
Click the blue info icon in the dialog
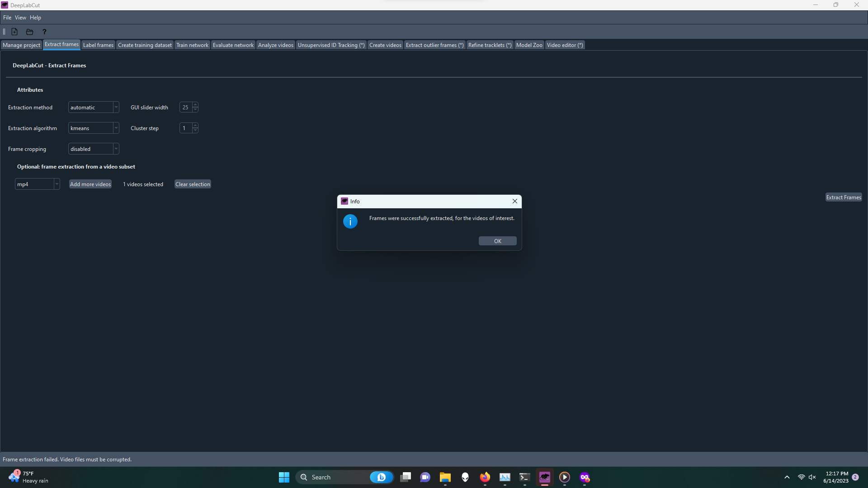click(x=350, y=221)
